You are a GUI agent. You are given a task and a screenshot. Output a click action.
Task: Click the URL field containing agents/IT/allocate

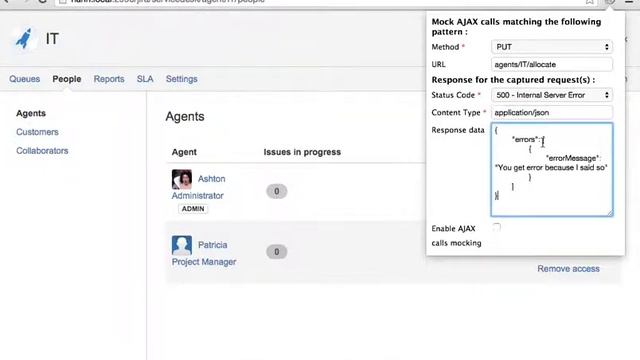pyautogui.click(x=552, y=64)
